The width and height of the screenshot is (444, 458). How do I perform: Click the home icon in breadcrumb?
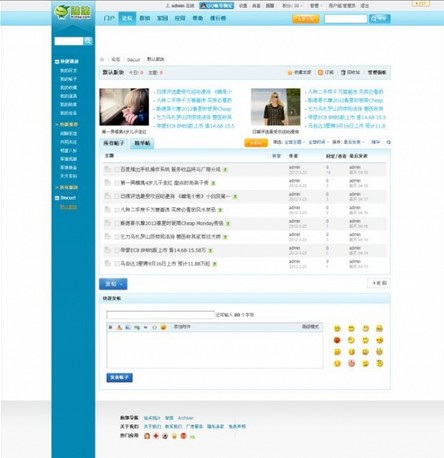pyautogui.click(x=102, y=60)
